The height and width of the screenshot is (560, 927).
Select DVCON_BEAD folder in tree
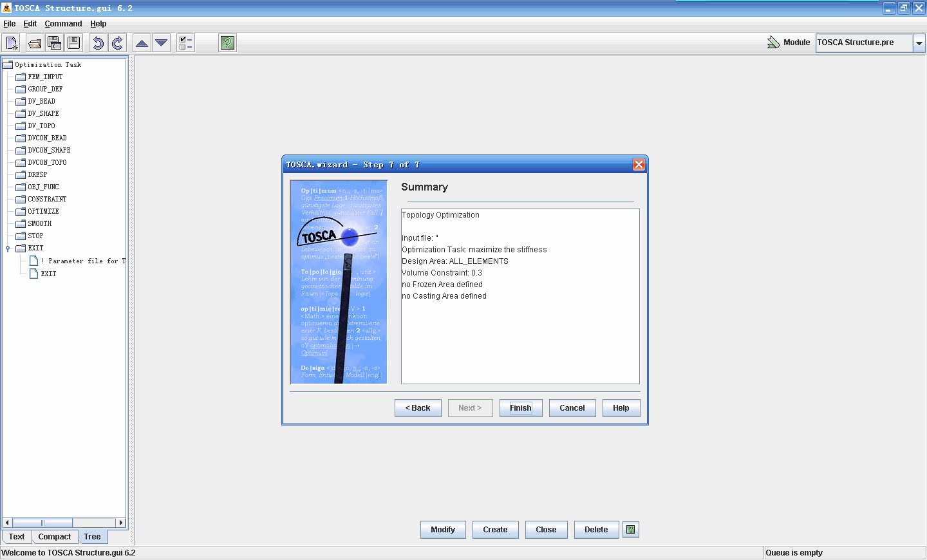[x=41, y=138]
